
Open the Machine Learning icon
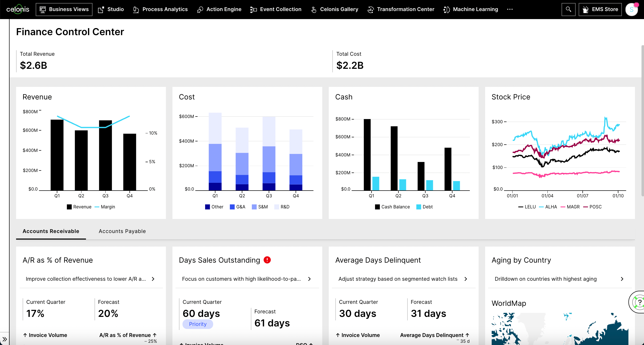pyautogui.click(x=447, y=10)
